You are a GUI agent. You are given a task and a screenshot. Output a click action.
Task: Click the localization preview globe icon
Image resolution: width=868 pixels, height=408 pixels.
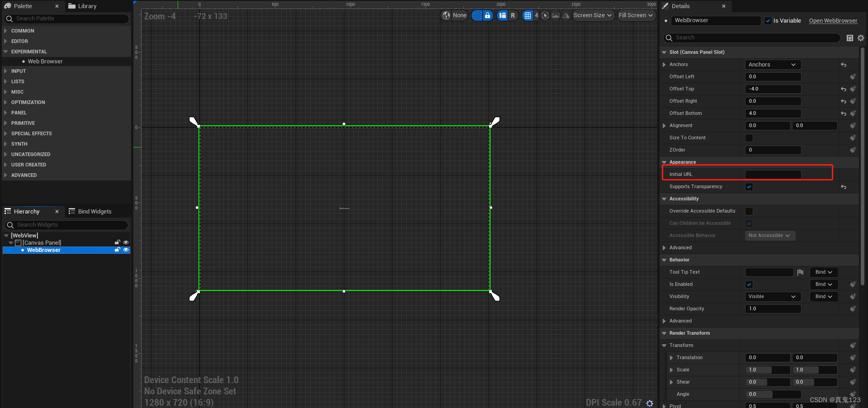447,15
